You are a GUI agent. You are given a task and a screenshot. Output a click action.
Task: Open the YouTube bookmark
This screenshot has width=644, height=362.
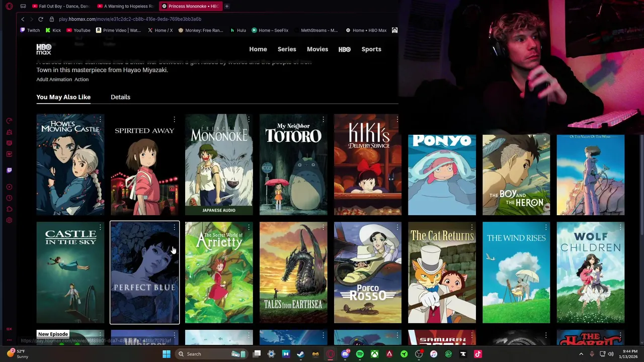pos(78,30)
